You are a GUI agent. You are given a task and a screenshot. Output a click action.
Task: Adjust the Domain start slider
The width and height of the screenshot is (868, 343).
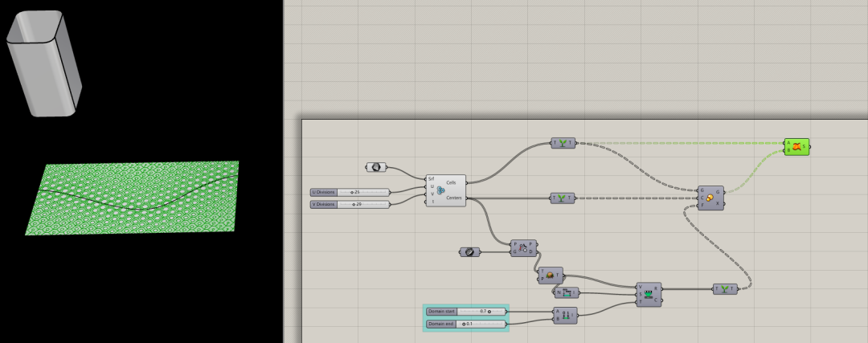[x=467, y=312]
